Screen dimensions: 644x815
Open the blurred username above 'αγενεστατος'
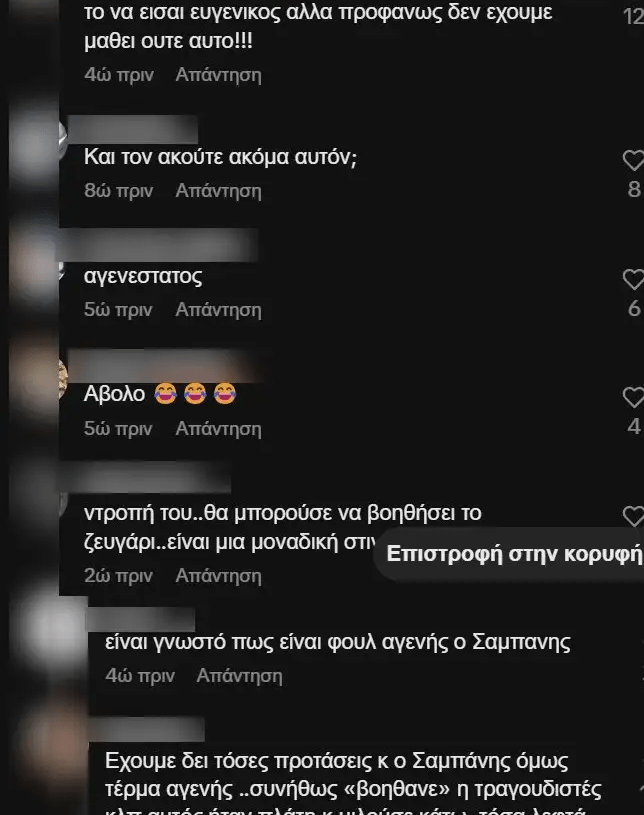click(x=159, y=245)
